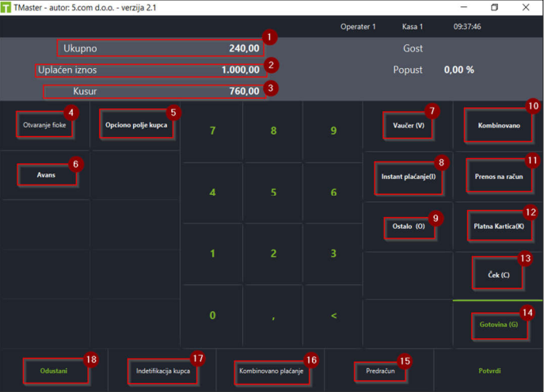Click Potvrdi to confirm payment

(x=489, y=371)
